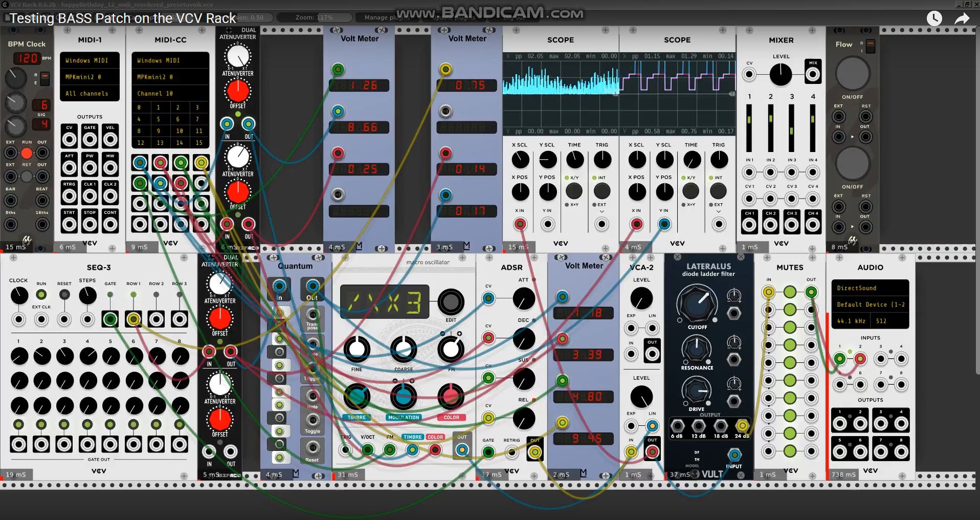Image resolution: width=980 pixels, height=520 pixels.
Task: Click the MIDI-CC cell labeled 10
Action: [x=180, y=131]
